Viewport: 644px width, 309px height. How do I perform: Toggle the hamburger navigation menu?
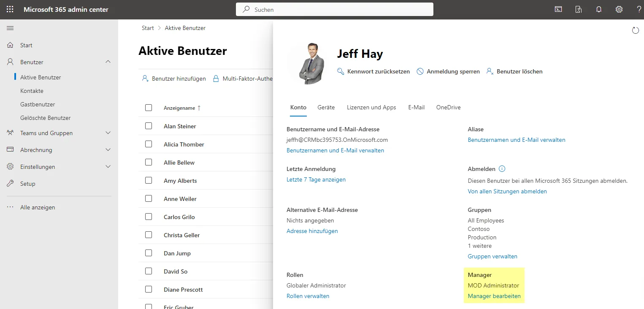click(x=10, y=28)
